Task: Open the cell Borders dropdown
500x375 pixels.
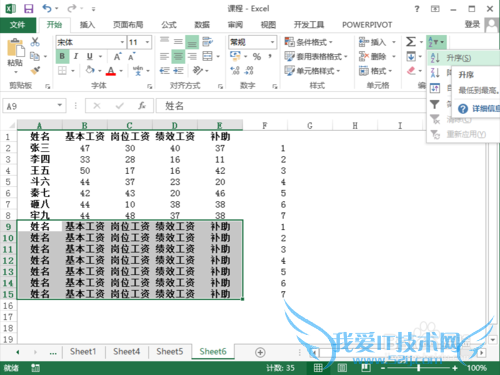Action: (x=73, y=71)
